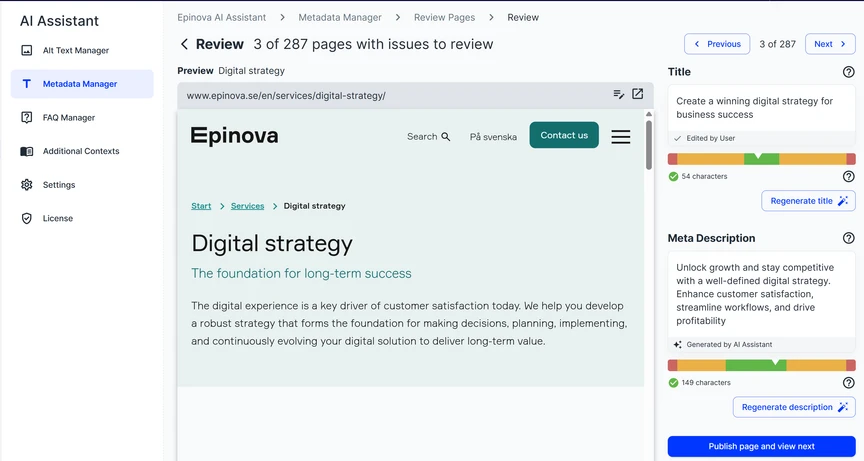Image resolution: width=864 pixels, height=461 pixels.
Task: Go to the Next page
Action: 830,44
